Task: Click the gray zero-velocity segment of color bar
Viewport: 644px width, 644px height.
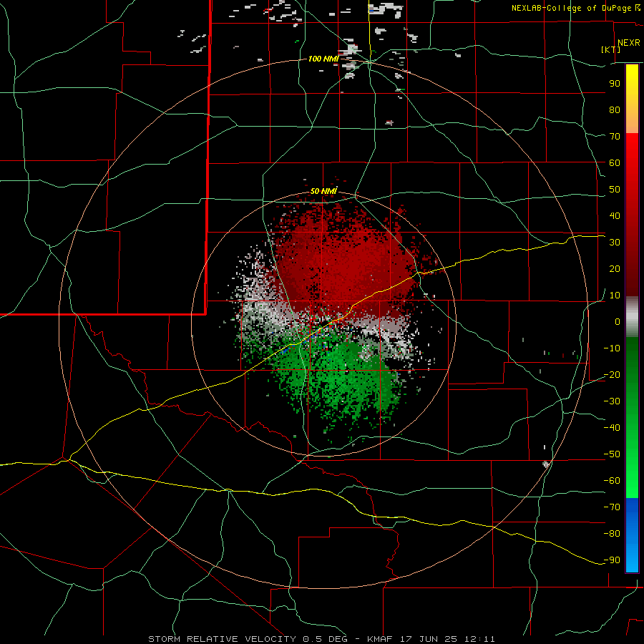Action: coord(632,317)
